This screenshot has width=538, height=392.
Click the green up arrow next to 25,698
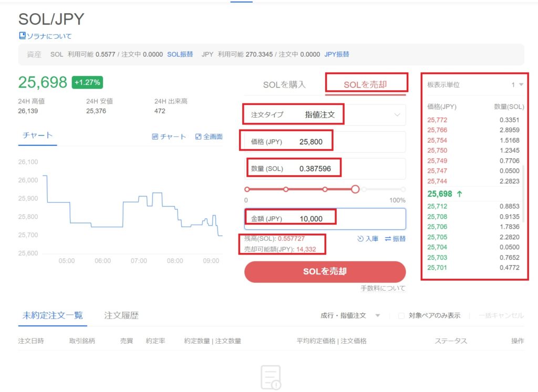coord(459,194)
